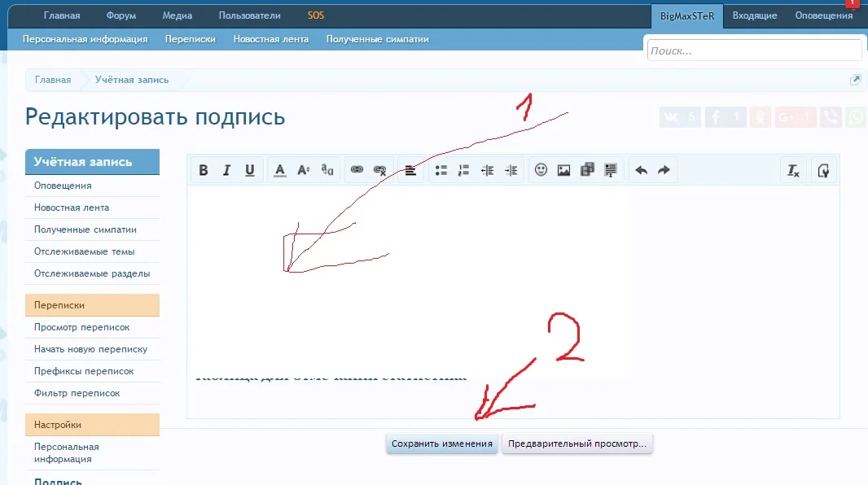This screenshot has height=485, width=868.
Task: Toggle the numbered list formatting
Action: click(462, 170)
